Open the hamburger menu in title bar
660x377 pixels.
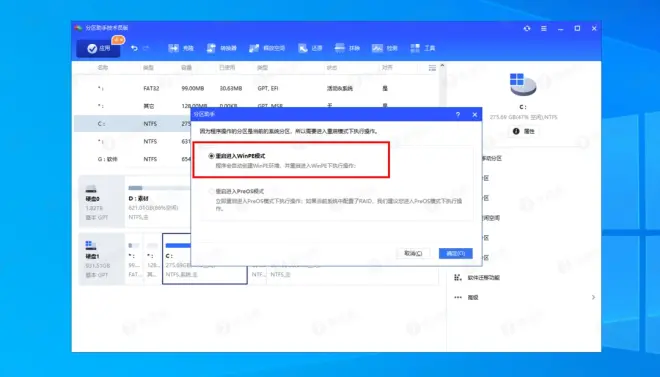point(544,29)
